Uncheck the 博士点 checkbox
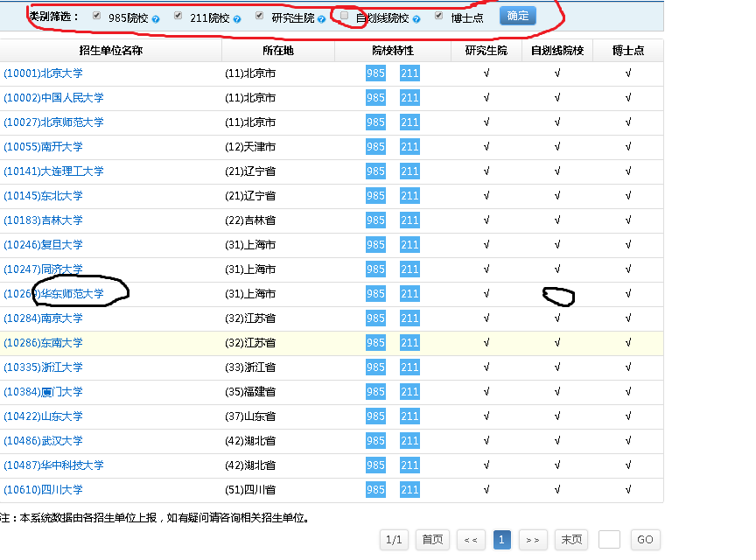The image size is (756, 560). point(438,16)
